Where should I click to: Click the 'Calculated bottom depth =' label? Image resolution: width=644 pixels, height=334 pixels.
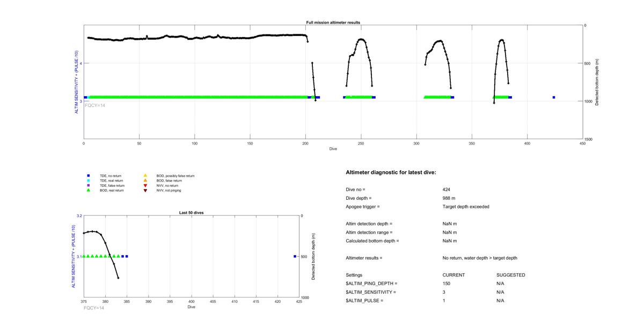[372, 241]
